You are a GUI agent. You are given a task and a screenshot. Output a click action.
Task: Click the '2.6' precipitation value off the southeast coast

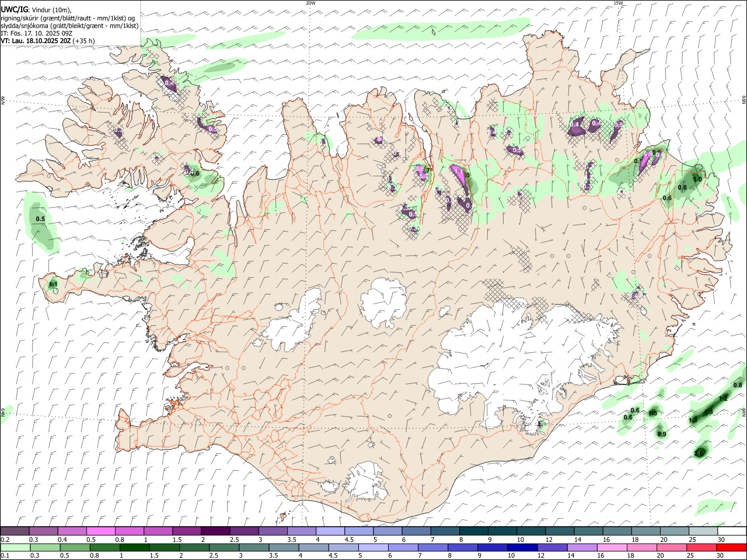point(700,453)
